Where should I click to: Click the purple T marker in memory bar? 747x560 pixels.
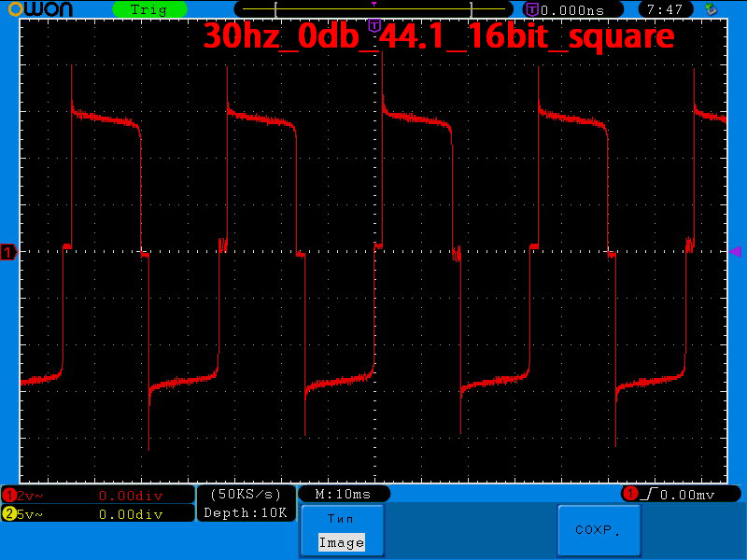point(374,4)
